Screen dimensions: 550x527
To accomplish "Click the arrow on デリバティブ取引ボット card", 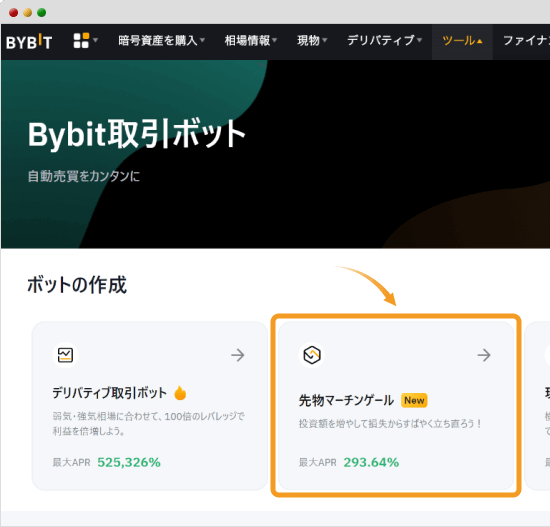I will (x=238, y=355).
